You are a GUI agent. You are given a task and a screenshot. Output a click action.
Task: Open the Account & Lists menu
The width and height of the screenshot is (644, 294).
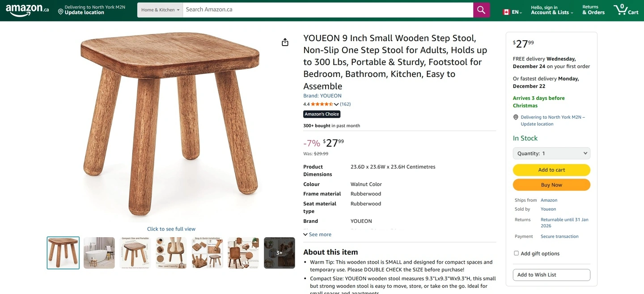(552, 10)
